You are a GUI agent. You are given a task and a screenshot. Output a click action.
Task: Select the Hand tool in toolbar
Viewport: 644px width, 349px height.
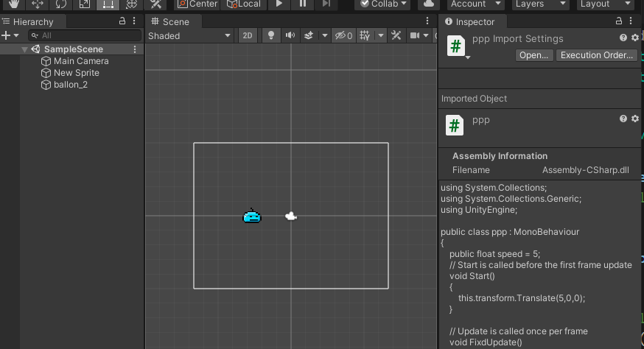tap(13, 4)
